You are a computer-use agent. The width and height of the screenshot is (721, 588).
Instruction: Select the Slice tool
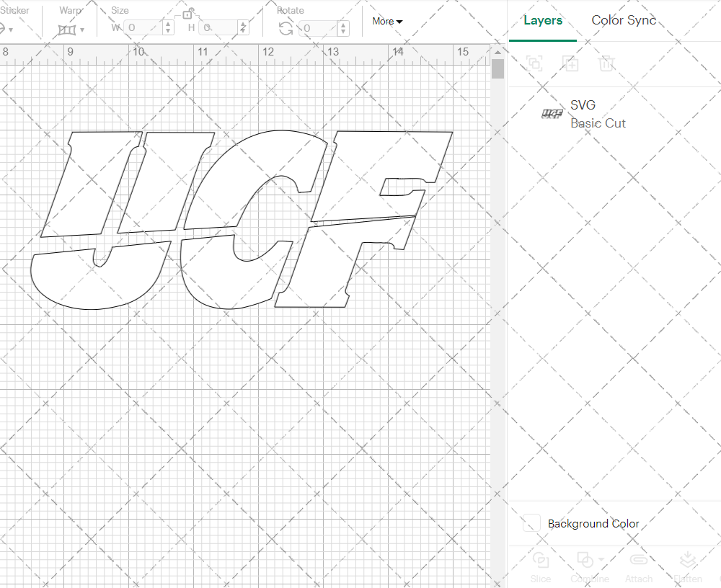pyautogui.click(x=541, y=566)
